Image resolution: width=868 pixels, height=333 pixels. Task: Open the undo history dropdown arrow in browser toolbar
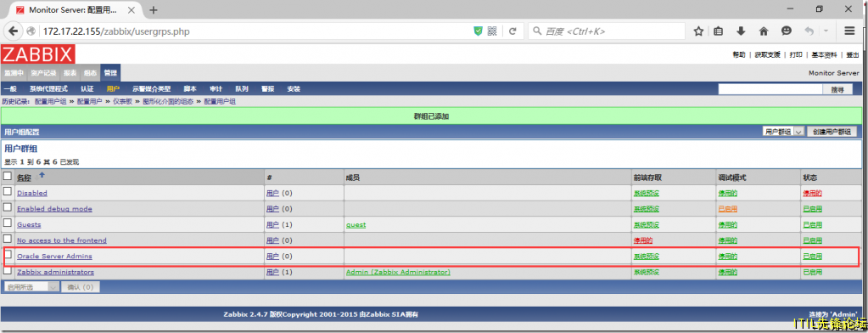coord(826,31)
